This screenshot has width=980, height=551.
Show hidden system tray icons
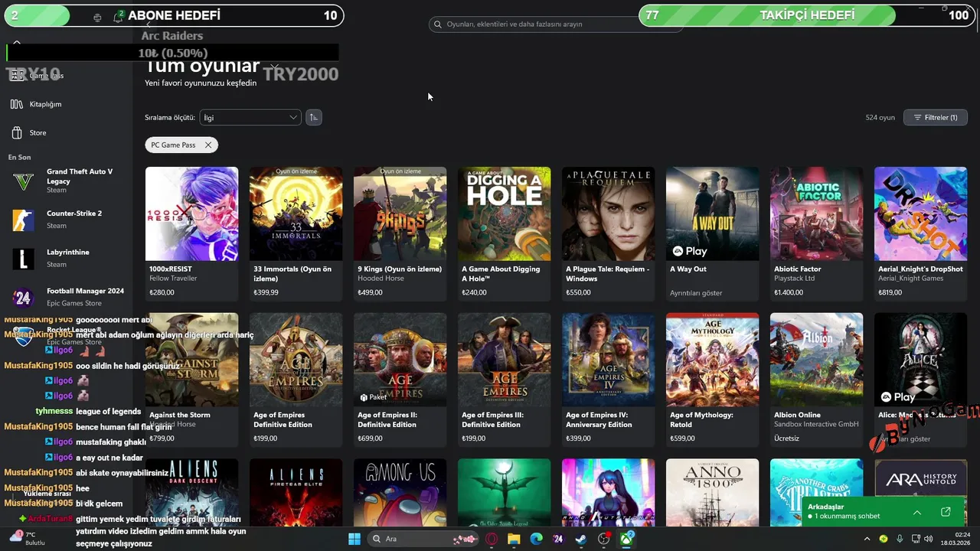tap(867, 539)
